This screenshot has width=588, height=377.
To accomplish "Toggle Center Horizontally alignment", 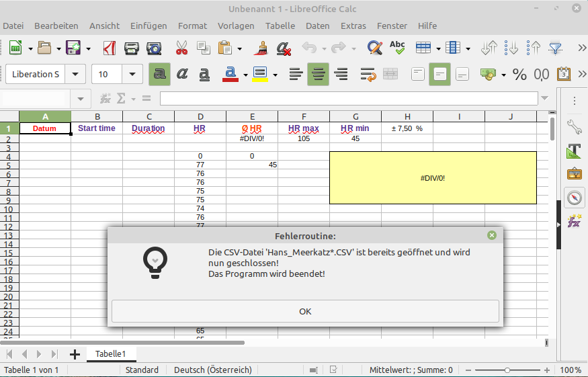I will (x=318, y=74).
